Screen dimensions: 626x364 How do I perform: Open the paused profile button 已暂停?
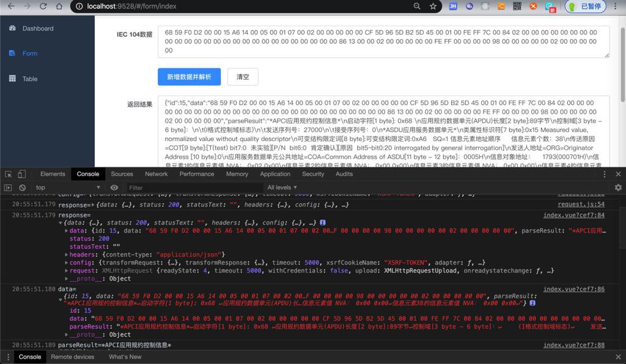click(585, 6)
